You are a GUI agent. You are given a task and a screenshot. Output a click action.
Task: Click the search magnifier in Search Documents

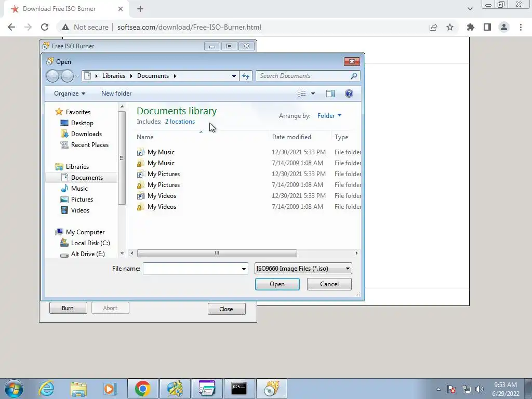[354, 76]
